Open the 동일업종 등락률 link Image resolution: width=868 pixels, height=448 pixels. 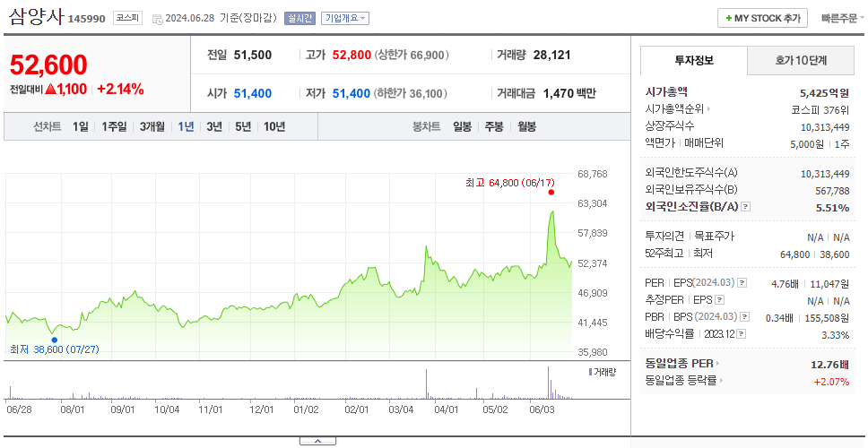coord(684,381)
